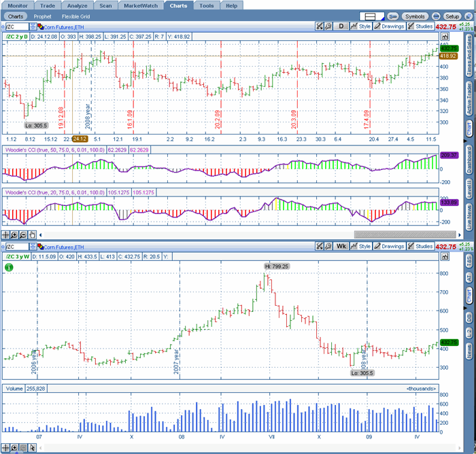
Task: Open Drawings menu in upper chart
Action: click(390, 27)
